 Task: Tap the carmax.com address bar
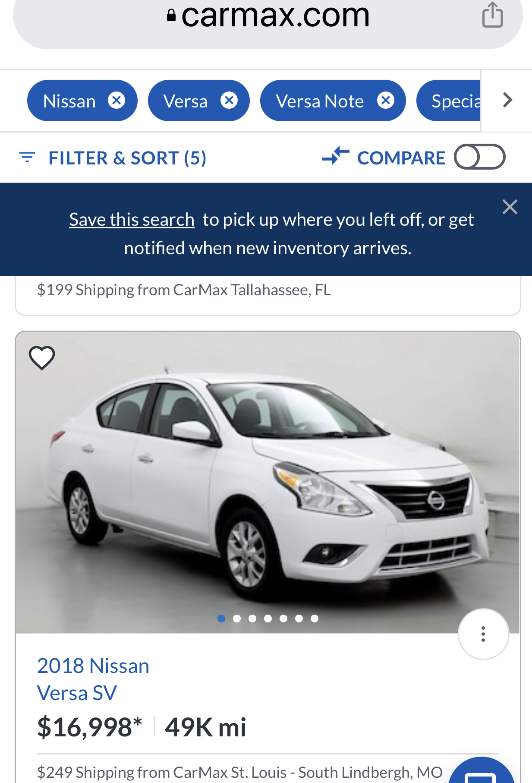click(x=268, y=17)
